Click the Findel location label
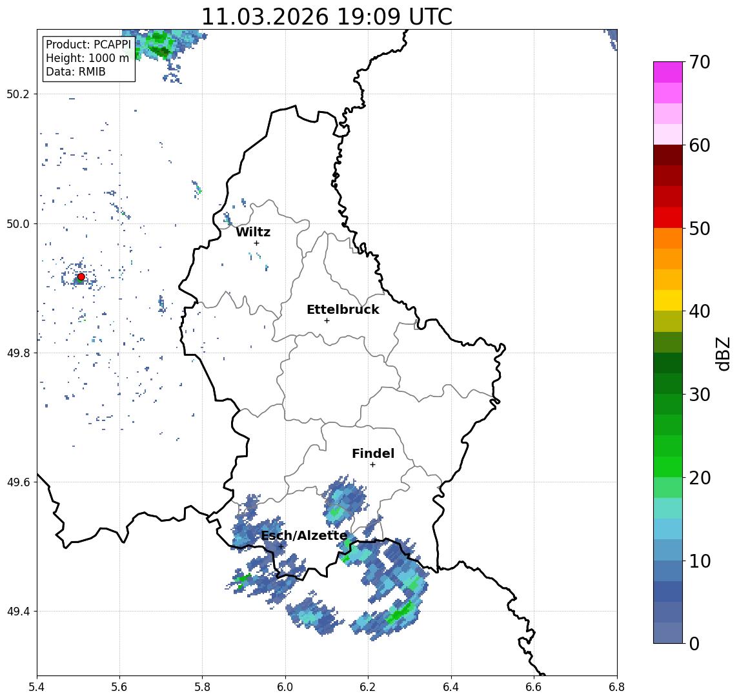Image resolution: width=739 pixels, height=700 pixels. (x=373, y=453)
